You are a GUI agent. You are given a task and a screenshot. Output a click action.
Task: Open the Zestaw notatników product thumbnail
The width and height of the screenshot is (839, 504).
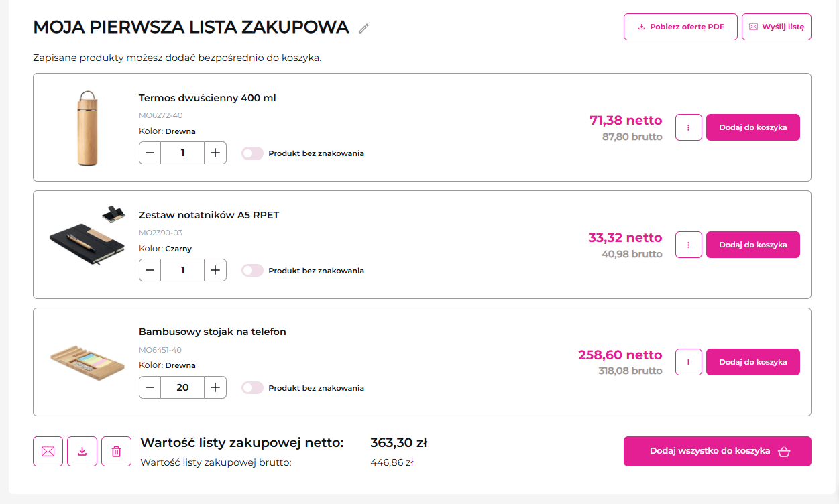(87, 236)
